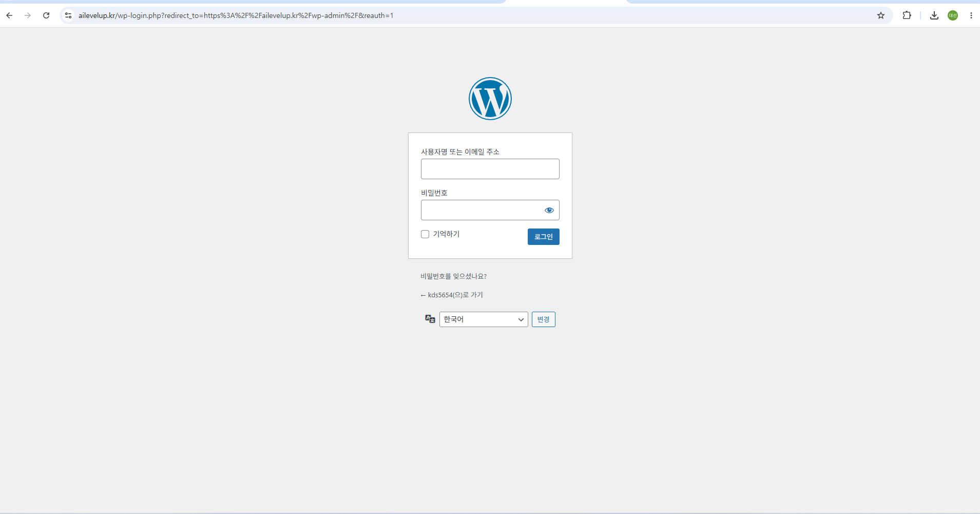Viewport: 980px width, 514px height.
Task: Open the downloads icon
Action: pos(934,15)
